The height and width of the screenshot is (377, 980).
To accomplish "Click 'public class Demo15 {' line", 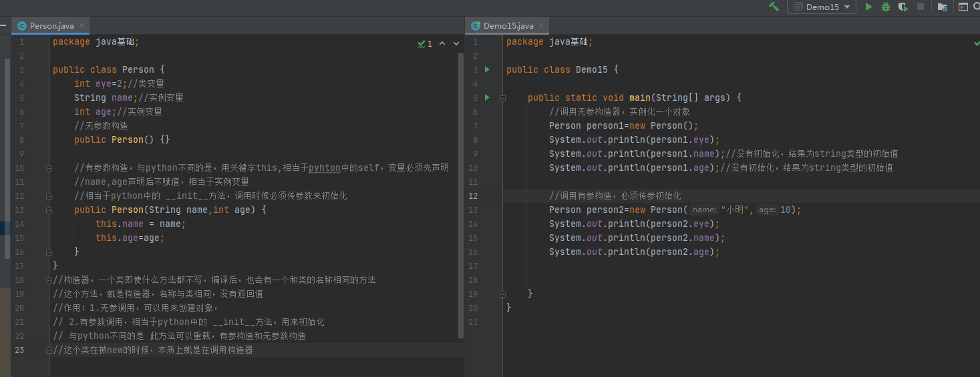I will [562, 69].
